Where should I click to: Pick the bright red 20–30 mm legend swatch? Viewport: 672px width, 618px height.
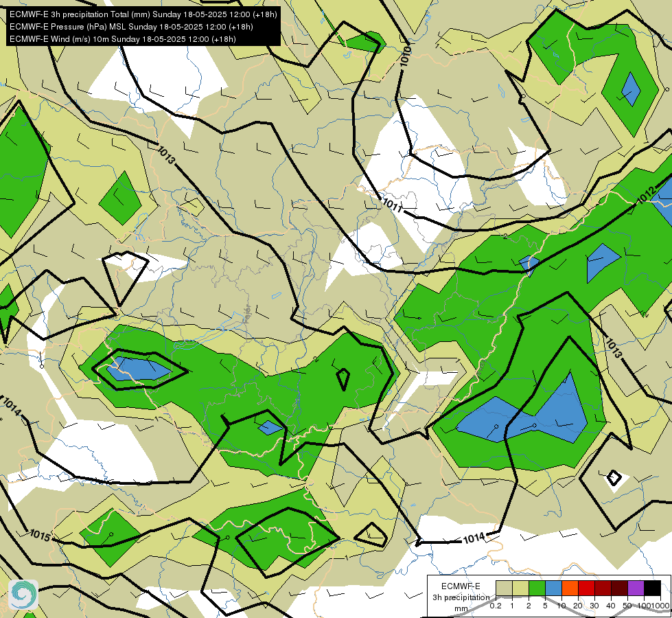(586, 588)
